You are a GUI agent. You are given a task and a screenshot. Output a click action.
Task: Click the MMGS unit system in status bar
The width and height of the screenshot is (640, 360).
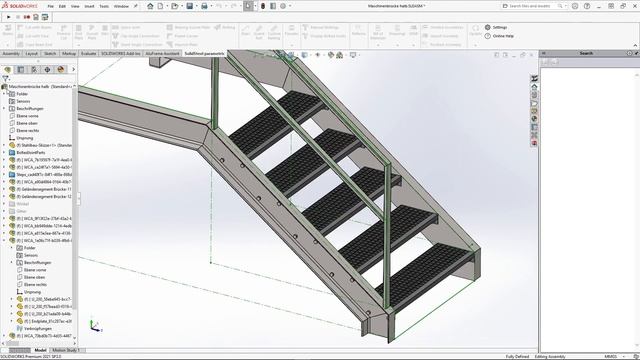(x=611, y=357)
